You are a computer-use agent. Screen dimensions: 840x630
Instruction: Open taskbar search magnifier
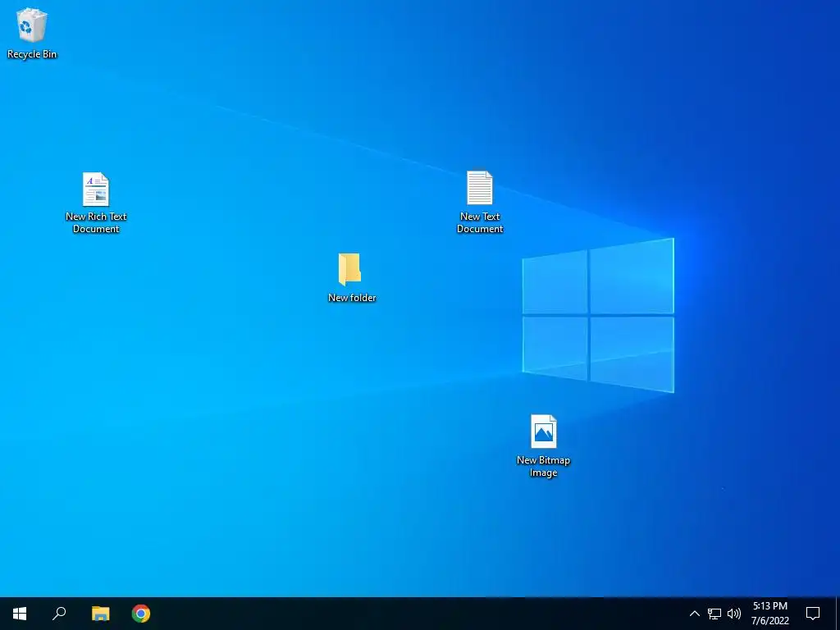pos(59,614)
